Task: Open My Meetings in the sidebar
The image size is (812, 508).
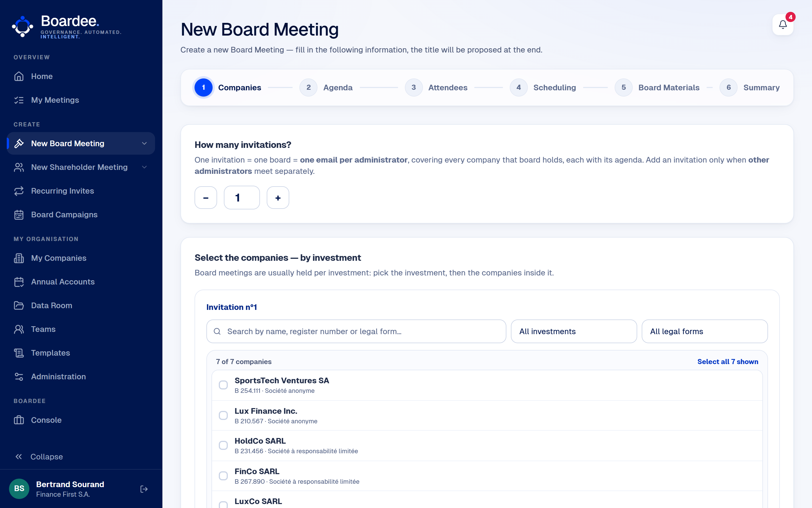Action: tap(81, 100)
